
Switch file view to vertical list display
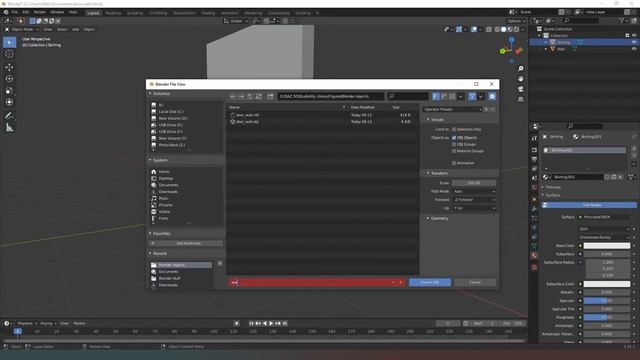click(x=436, y=96)
